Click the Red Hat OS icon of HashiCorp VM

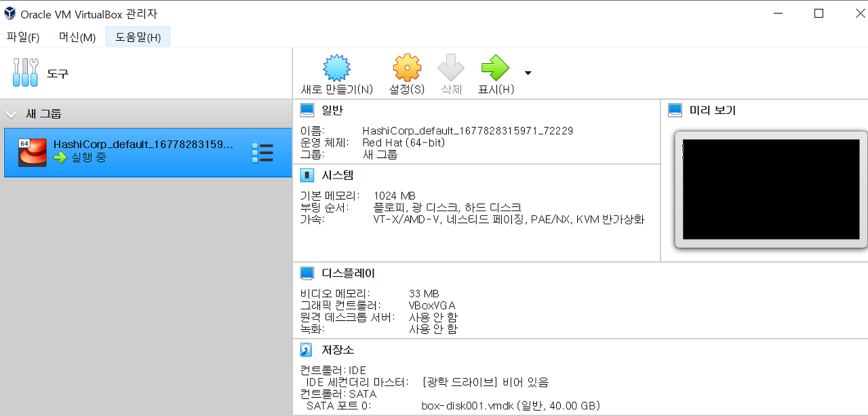click(33, 152)
